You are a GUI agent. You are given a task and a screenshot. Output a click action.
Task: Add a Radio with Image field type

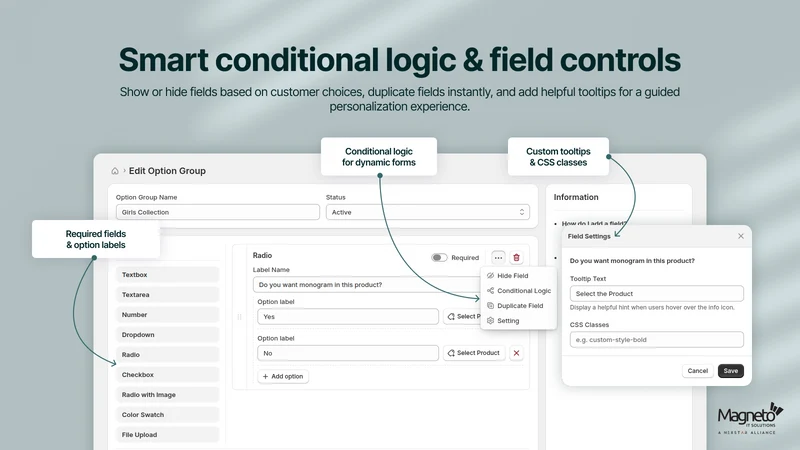click(x=167, y=395)
